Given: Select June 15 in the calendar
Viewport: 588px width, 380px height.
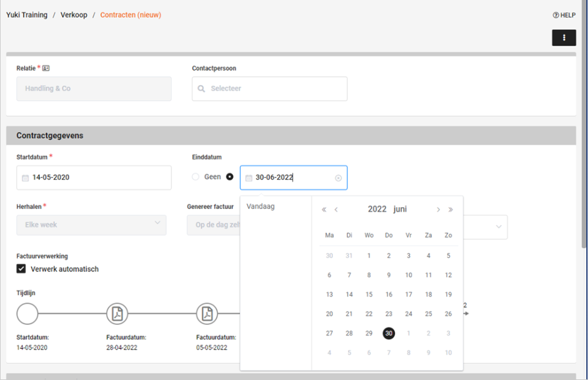Looking at the screenshot, I should (x=369, y=294).
